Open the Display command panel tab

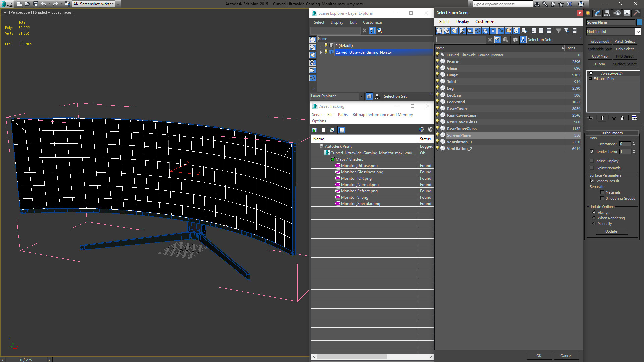click(627, 13)
